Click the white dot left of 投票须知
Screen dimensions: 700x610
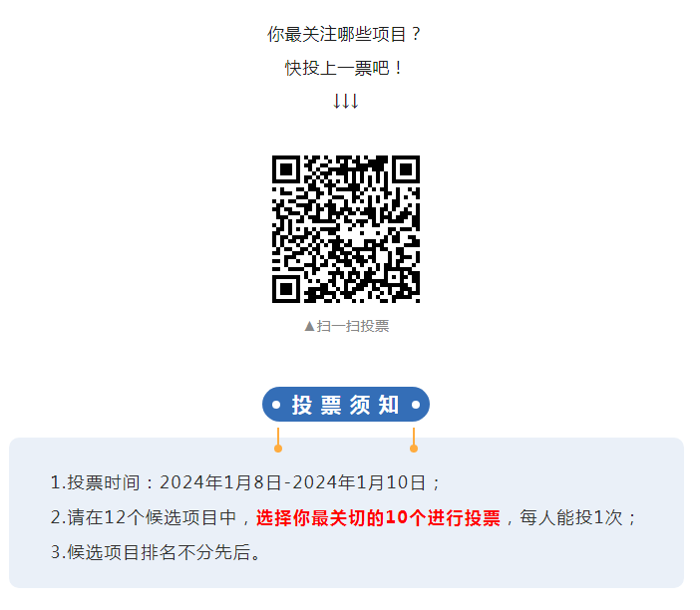[x=276, y=405]
